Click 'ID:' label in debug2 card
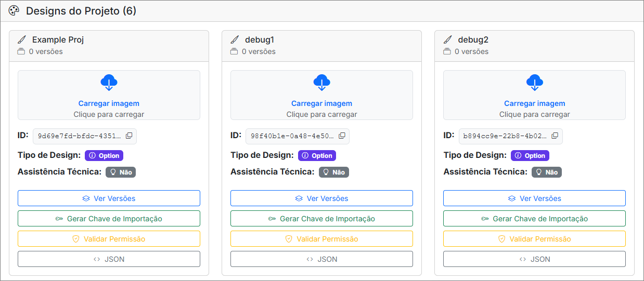 click(x=448, y=135)
